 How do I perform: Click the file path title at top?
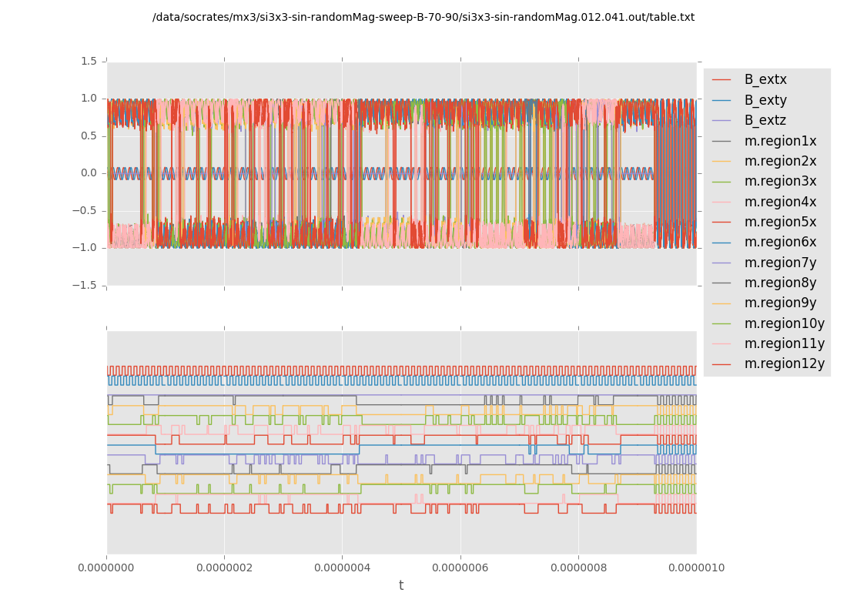tap(423, 17)
